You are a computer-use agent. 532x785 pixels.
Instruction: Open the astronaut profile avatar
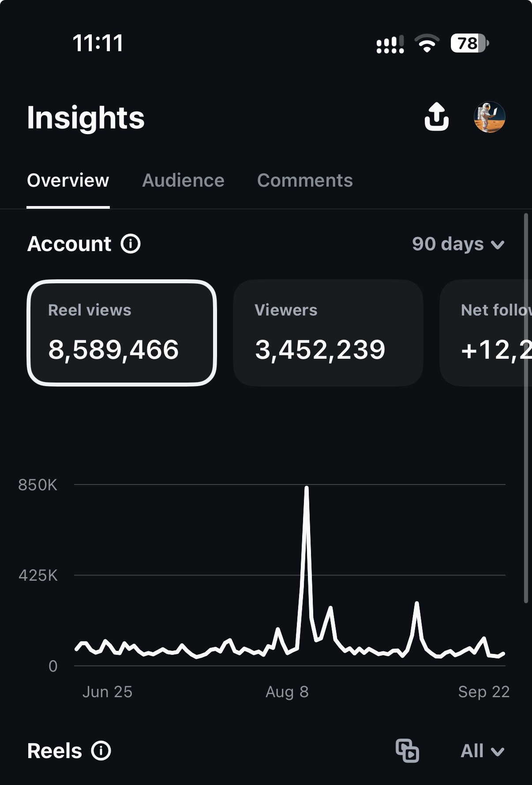coord(490,117)
